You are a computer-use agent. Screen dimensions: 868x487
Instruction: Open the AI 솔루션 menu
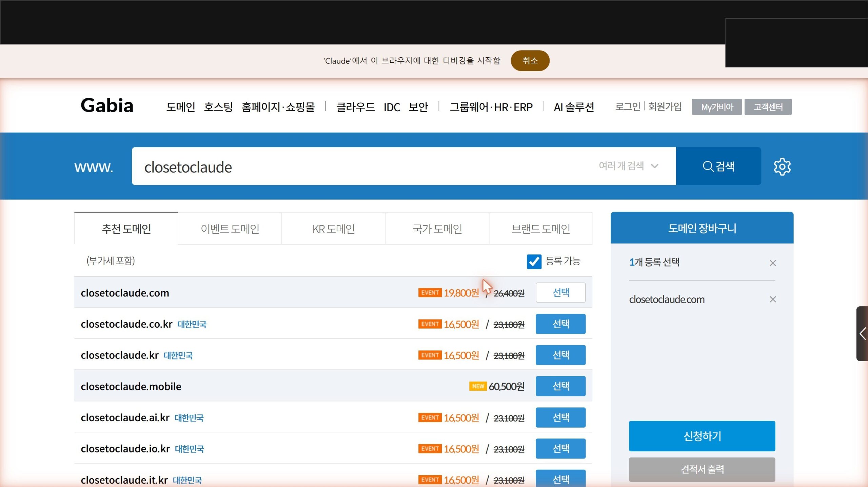[x=574, y=107]
